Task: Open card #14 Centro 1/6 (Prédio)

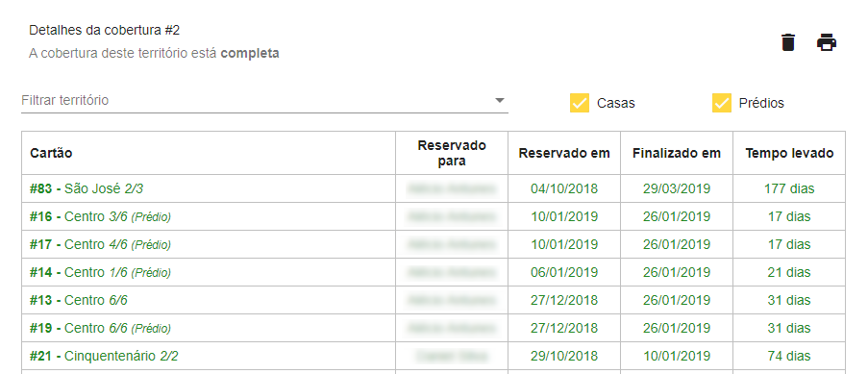Action: tap(100, 273)
